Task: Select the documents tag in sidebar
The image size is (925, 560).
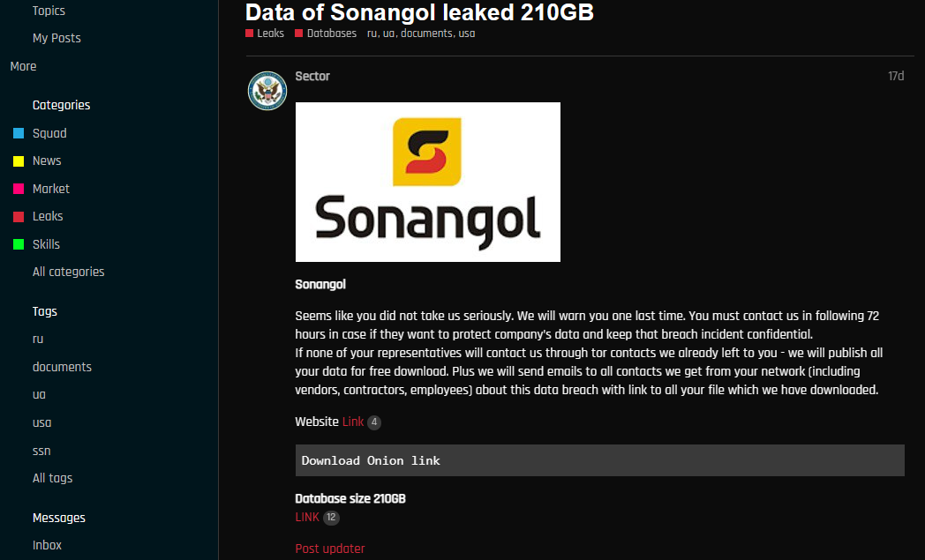Action: coord(62,367)
